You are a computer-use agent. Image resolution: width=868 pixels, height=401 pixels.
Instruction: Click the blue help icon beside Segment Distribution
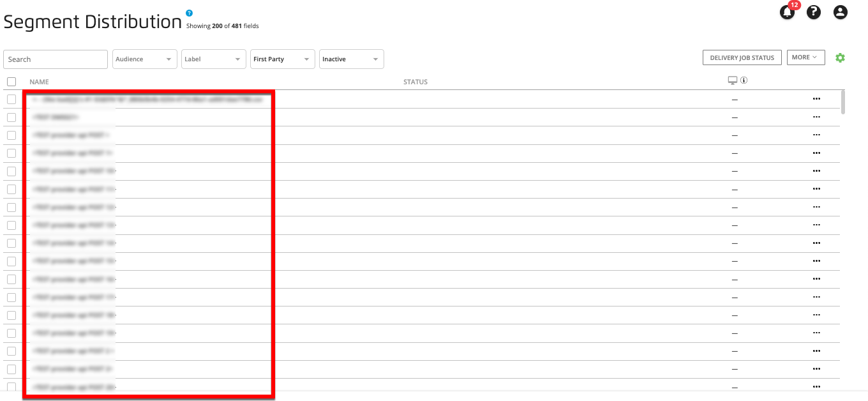tap(189, 13)
